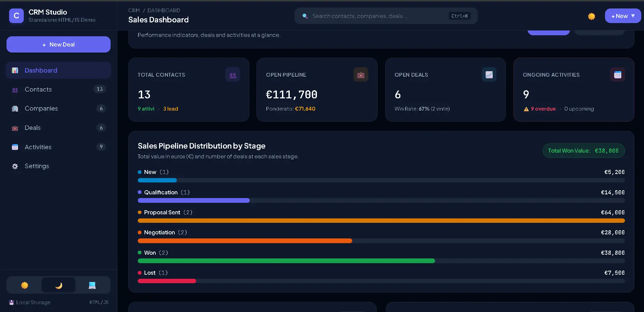Click the CRM Studio logo icon
Viewport: 644px width, 312px height.
pyautogui.click(x=16, y=16)
